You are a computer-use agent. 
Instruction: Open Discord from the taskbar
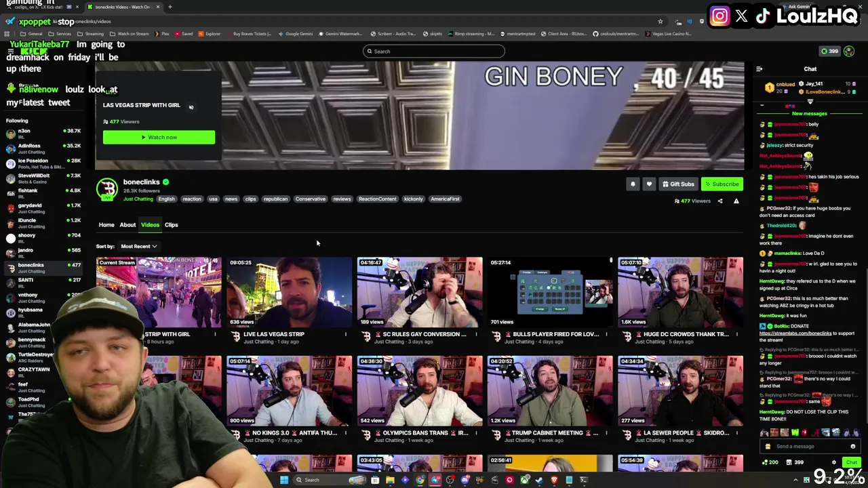[x=465, y=480]
